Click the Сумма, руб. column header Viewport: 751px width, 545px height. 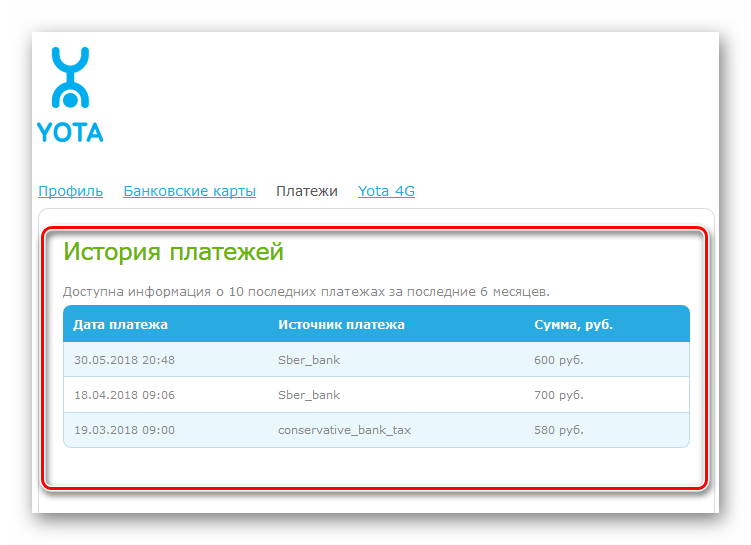coord(573,325)
